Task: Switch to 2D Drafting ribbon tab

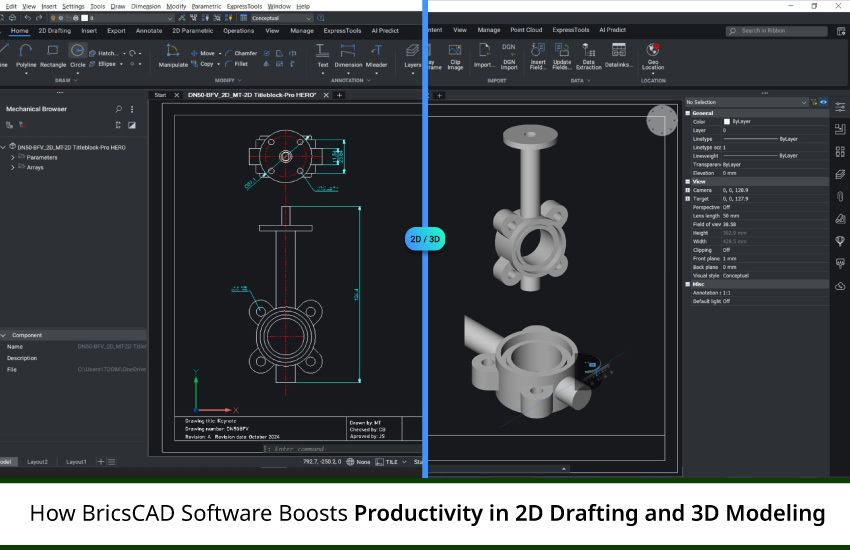Action: click(x=55, y=31)
